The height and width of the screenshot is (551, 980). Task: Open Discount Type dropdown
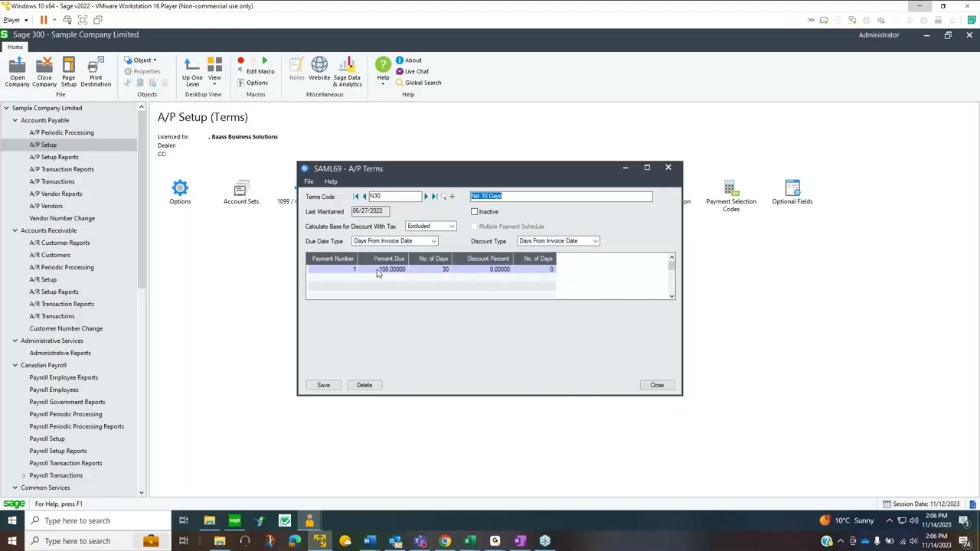click(x=596, y=241)
